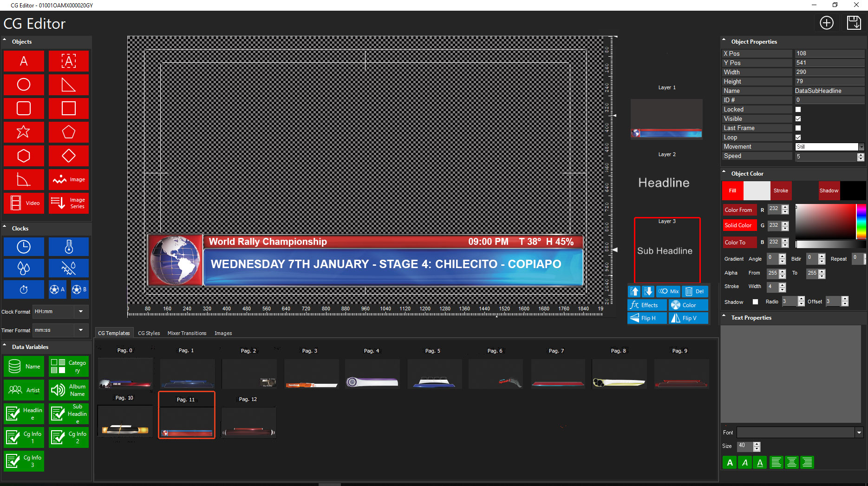Image resolution: width=868 pixels, height=486 pixels.
Task: Collapse the Data Variables panel
Action: point(5,345)
